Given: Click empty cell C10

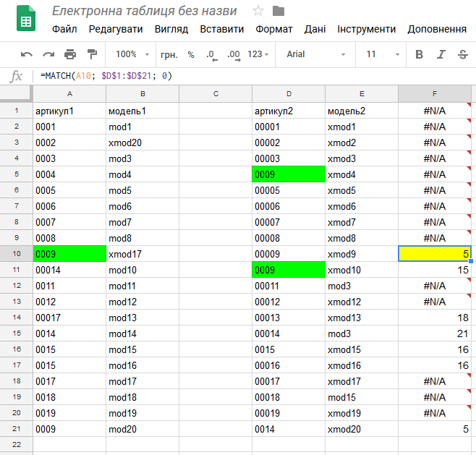Looking at the screenshot, I should (216, 254).
